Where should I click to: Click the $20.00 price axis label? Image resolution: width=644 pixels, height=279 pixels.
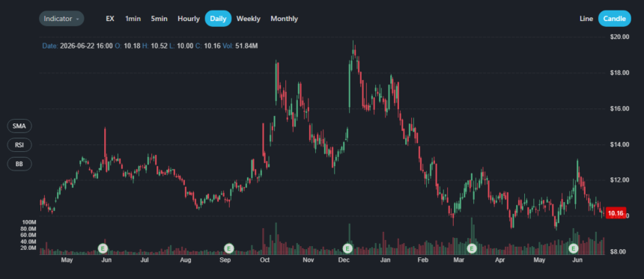coord(620,37)
